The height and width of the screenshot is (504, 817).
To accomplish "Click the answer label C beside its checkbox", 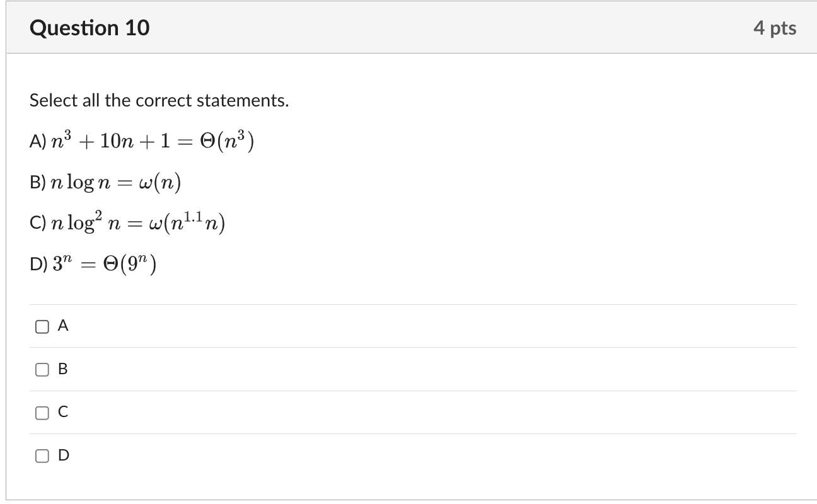I will point(63,412).
